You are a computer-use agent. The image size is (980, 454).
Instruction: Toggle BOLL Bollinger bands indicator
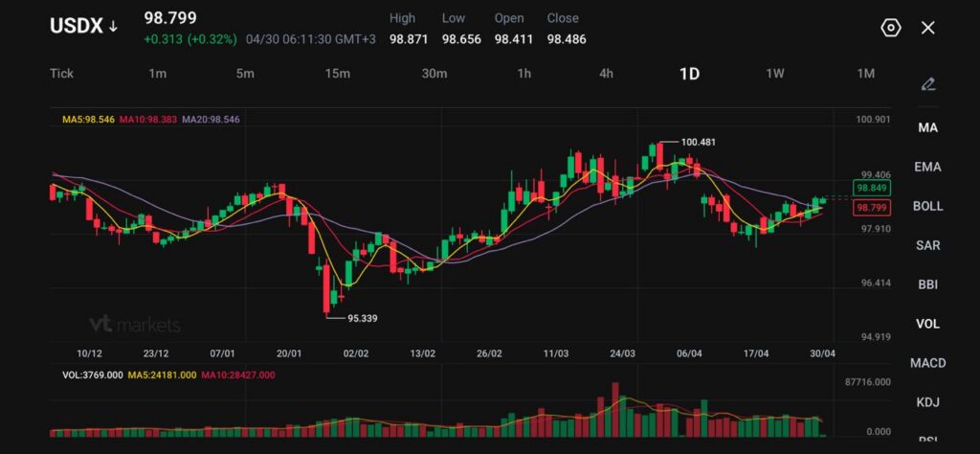click(927, 206)
